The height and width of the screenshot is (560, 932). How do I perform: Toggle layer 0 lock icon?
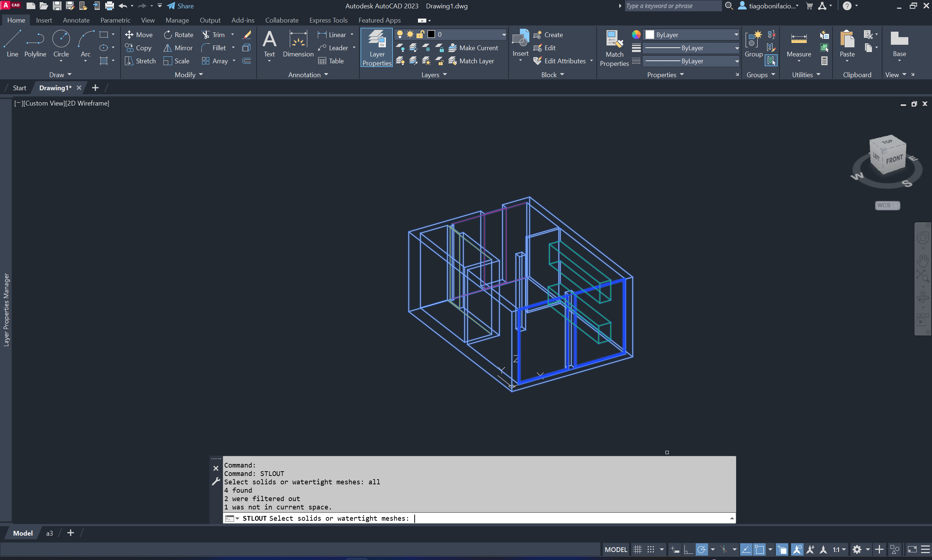tap(420, 34)
